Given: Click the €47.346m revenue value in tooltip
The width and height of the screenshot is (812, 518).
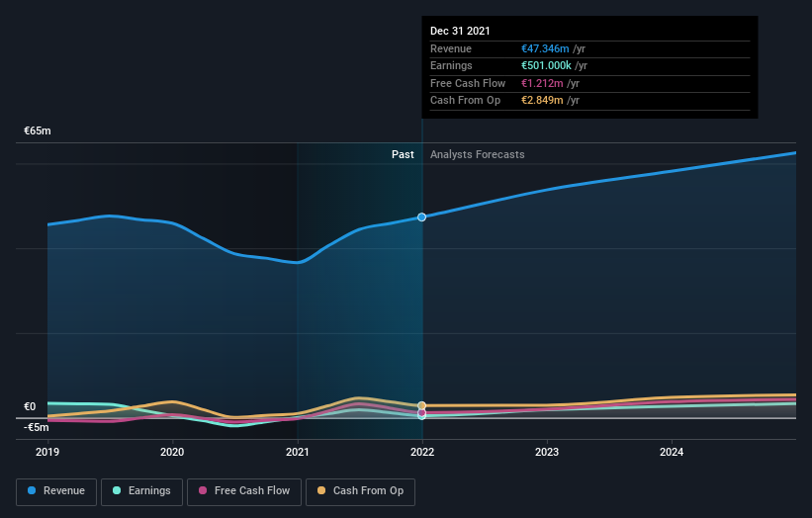Looking at the screenshot, I should tap(545, 48).
